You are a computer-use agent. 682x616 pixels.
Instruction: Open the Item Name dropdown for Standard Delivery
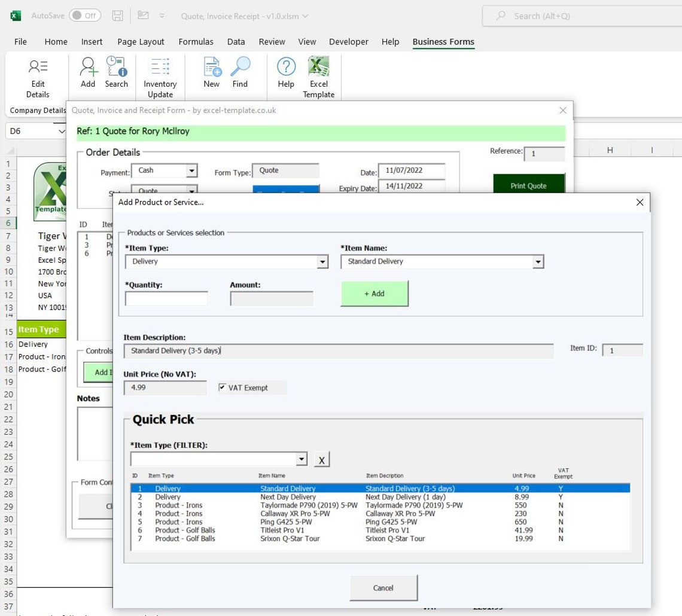(538, 261)
